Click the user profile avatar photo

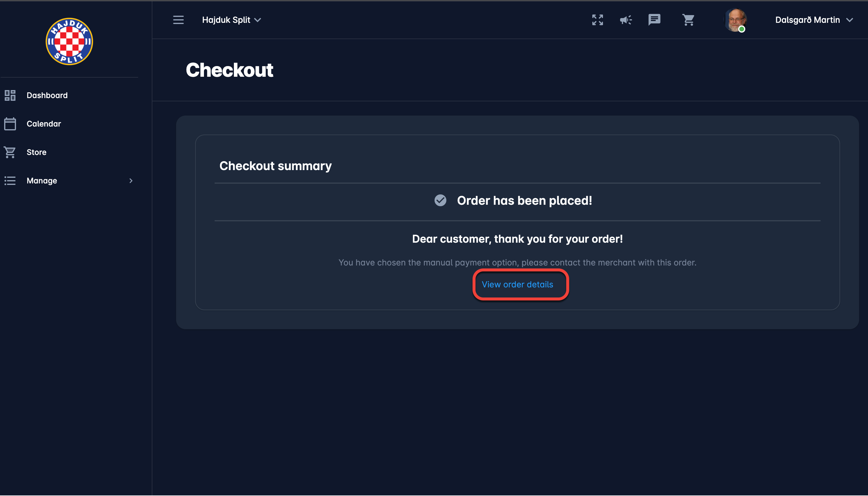coord(735,20)
